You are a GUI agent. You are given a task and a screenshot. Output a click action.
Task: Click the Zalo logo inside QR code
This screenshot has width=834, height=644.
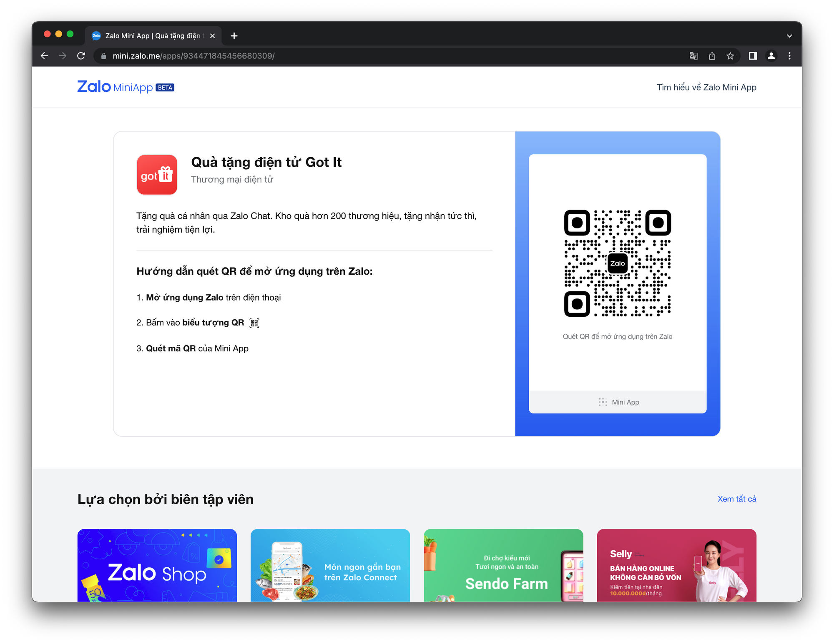pyautogui.click(x=618, y=263)
